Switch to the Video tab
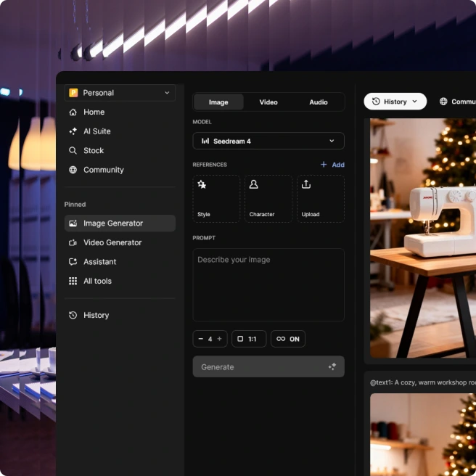 pyautogui.click(x=268, y=102)
